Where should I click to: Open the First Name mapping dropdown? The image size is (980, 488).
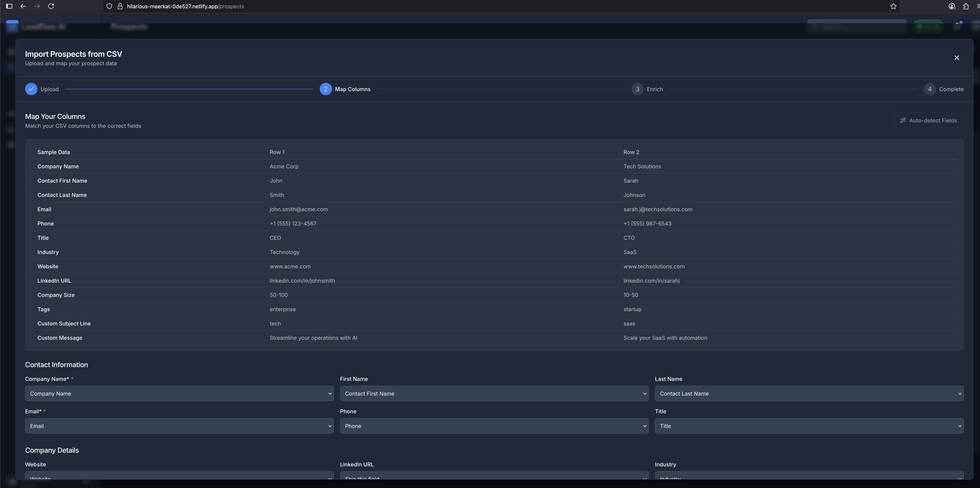click(494, 393)
